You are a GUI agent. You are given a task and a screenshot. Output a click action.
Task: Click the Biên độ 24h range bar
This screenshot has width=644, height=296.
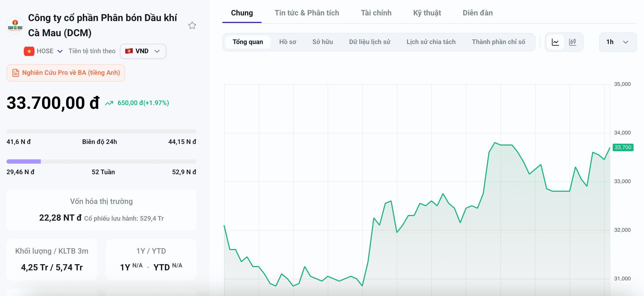(101, 131)
